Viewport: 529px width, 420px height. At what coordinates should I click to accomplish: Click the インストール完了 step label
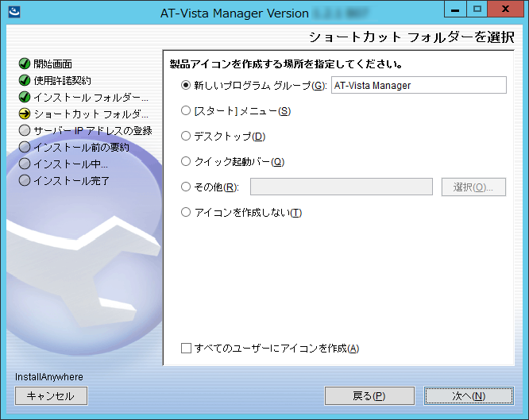tap(71, 181)
